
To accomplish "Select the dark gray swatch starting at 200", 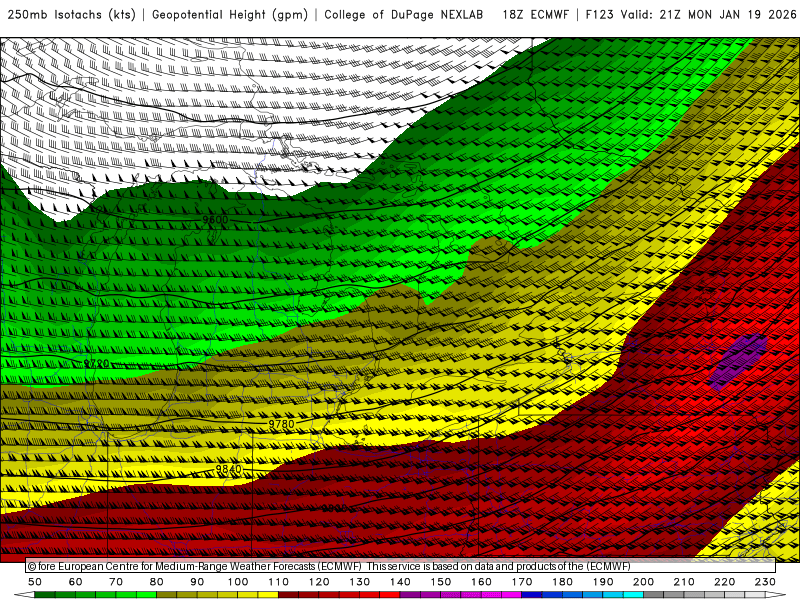I will [654, 595].
